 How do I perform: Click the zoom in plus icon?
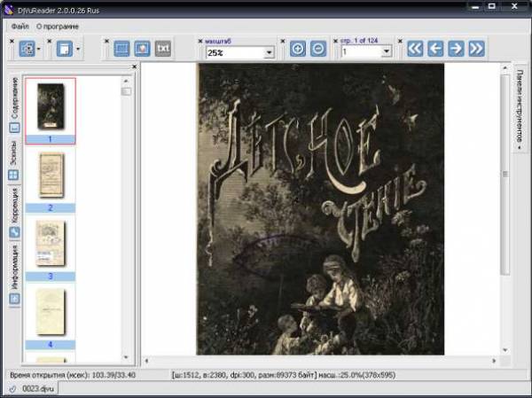pyautogui.click(x=298, y=49)
